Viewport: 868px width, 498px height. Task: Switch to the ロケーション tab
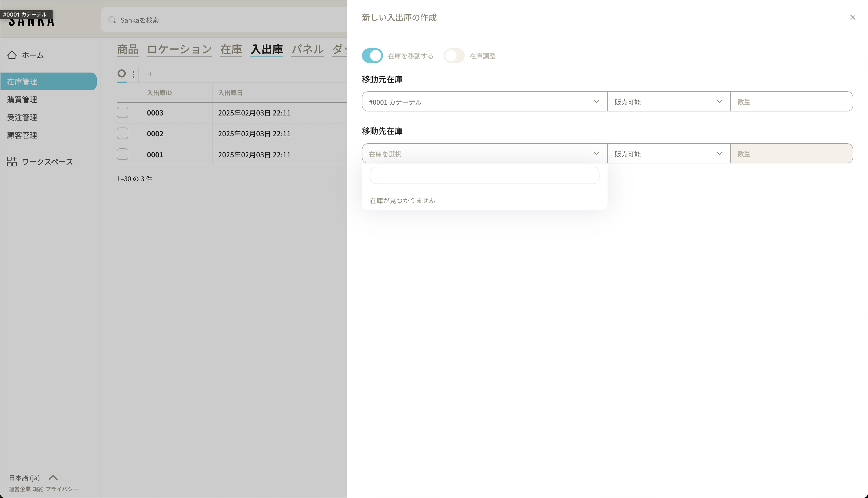(x=179, y=49)
